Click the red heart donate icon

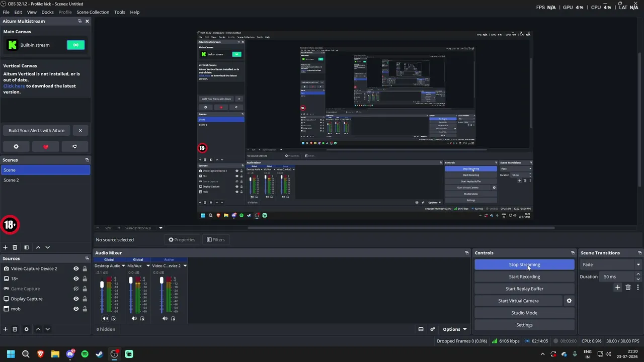(45, 146)
